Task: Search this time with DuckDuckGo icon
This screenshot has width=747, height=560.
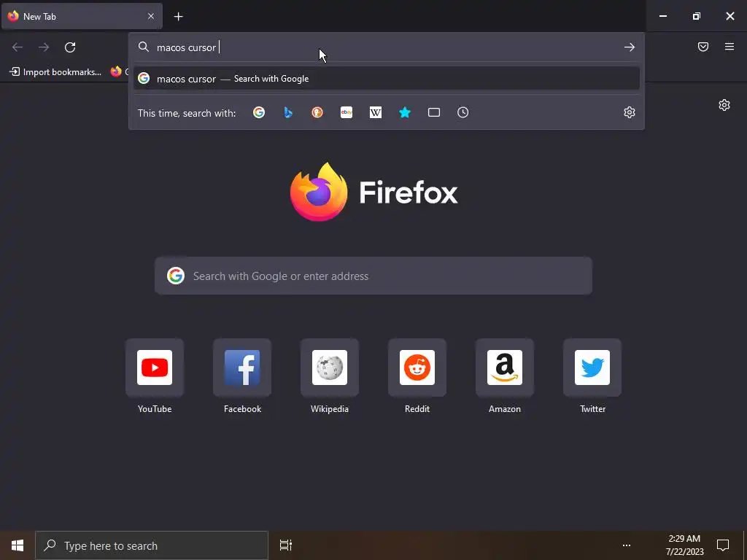Action: pos(317,112)
